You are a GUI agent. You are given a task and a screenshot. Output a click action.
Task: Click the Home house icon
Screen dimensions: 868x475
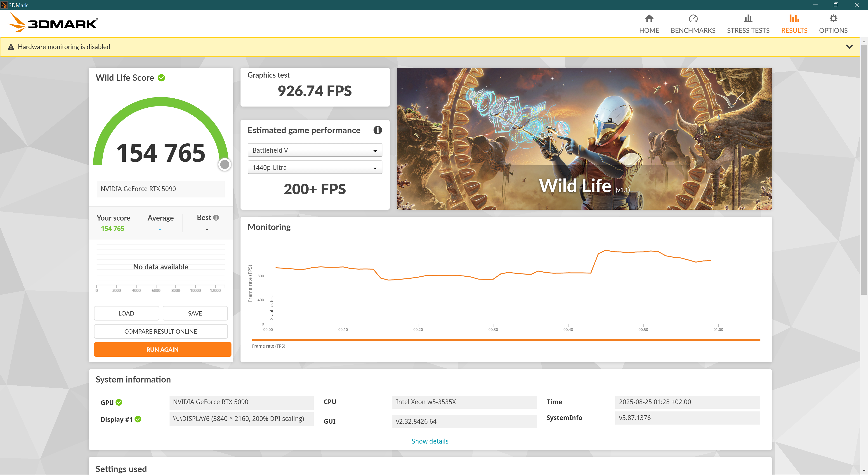(649, 18)
